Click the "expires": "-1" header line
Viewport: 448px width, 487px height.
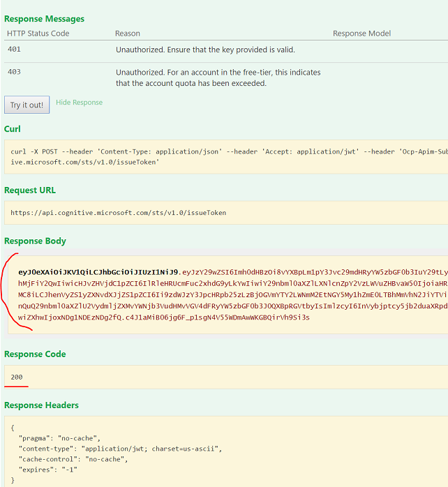tap(48, 470)
